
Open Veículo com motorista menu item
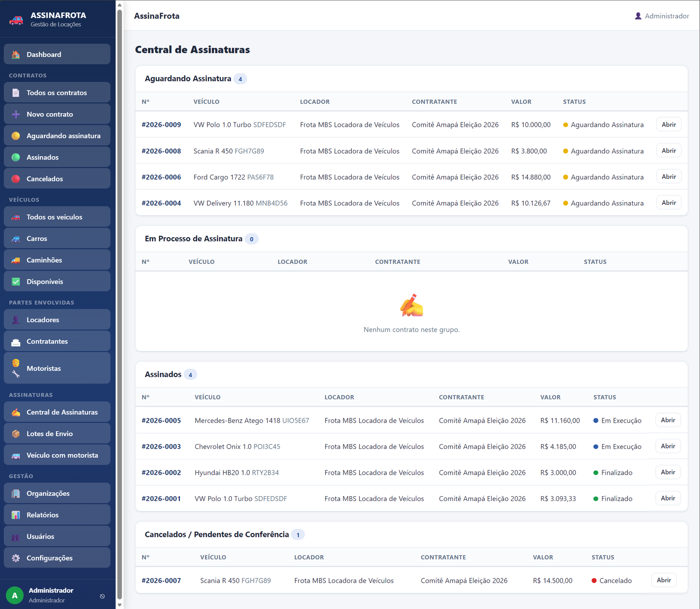[x=57, y=455]
